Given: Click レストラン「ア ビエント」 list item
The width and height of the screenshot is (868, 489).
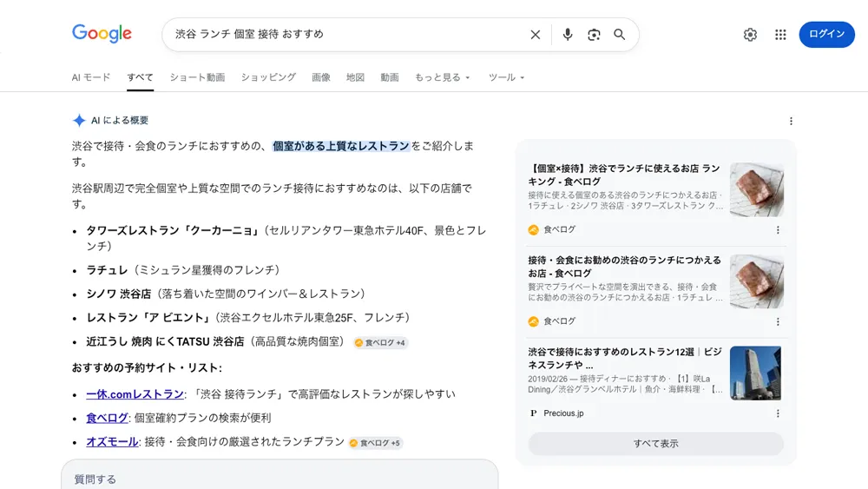Looking at the screenshot, I should tap(250, 317).
